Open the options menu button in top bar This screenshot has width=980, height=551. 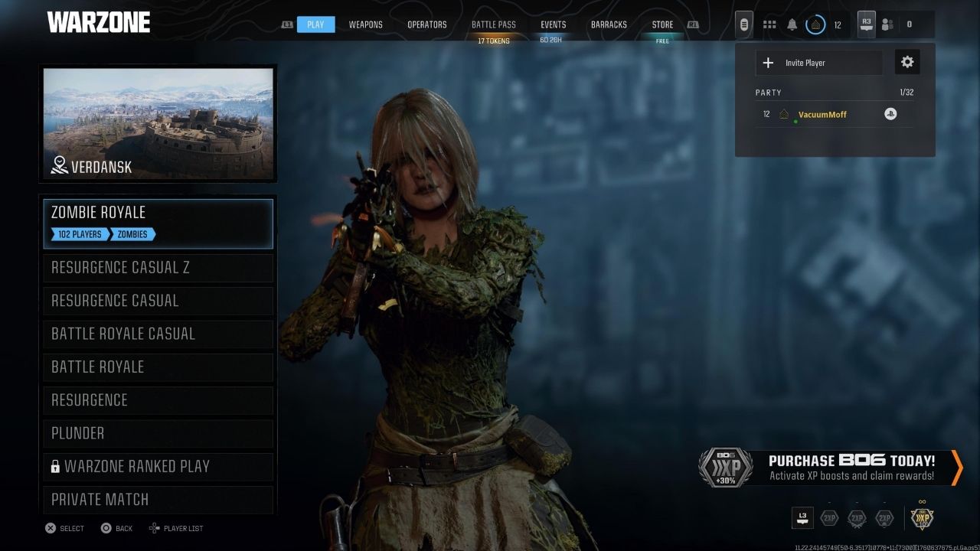743,24
